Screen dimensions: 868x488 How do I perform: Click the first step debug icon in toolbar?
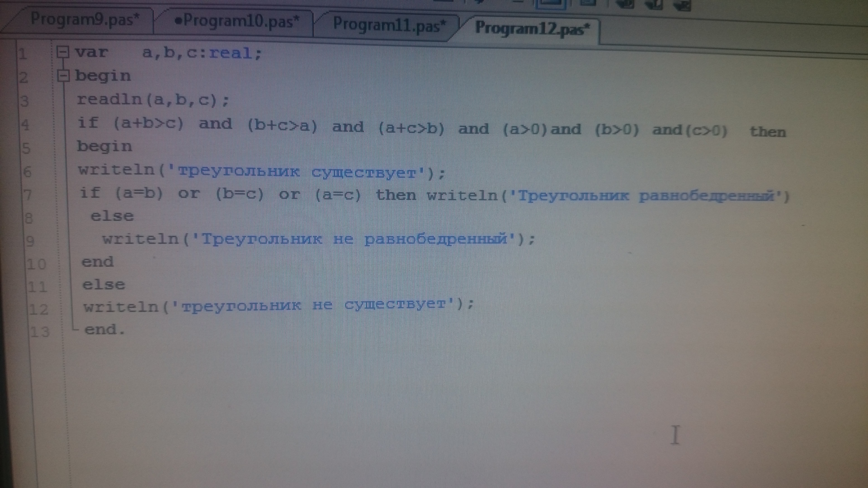click(625, 4)
